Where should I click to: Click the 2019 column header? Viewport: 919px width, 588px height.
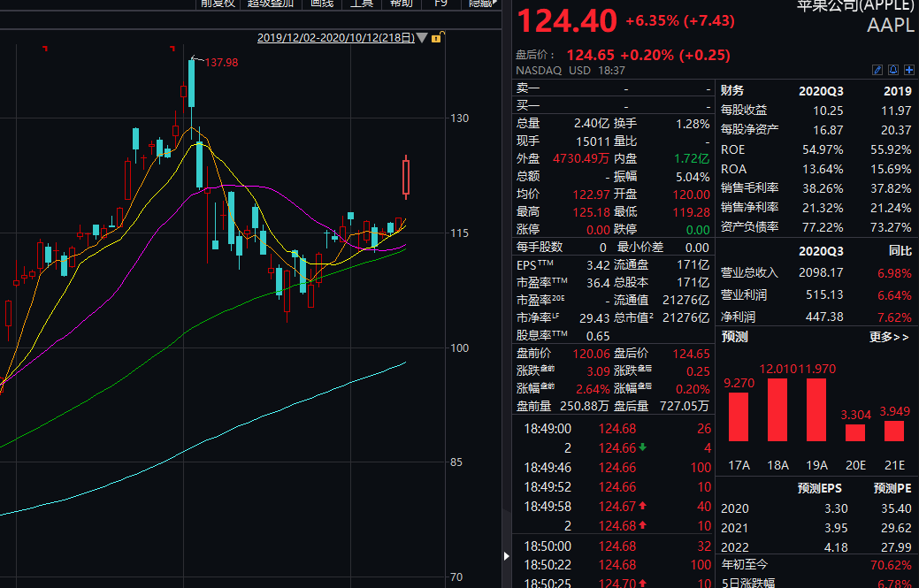(897, 91)
